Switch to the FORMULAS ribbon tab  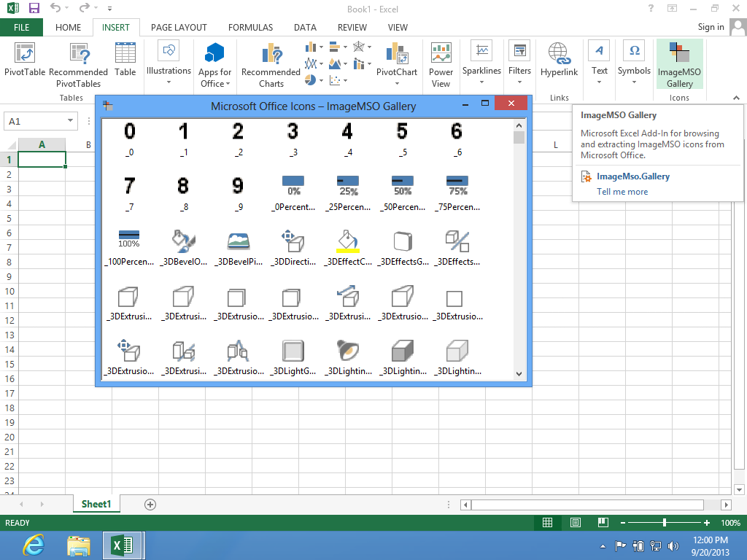tap(250, 27)
